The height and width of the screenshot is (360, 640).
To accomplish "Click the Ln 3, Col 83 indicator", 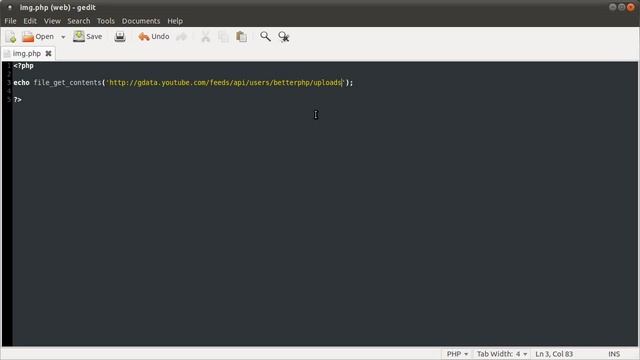I will tap(554, 354).
